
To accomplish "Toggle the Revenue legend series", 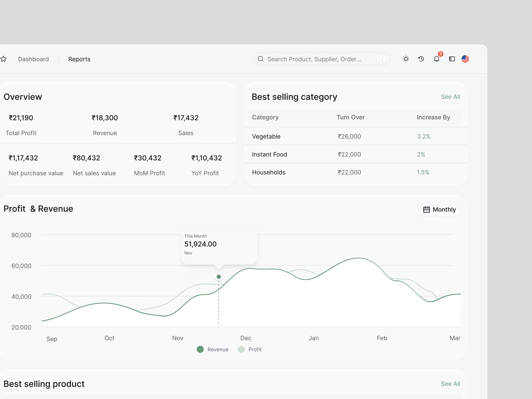I will point(212,349).
